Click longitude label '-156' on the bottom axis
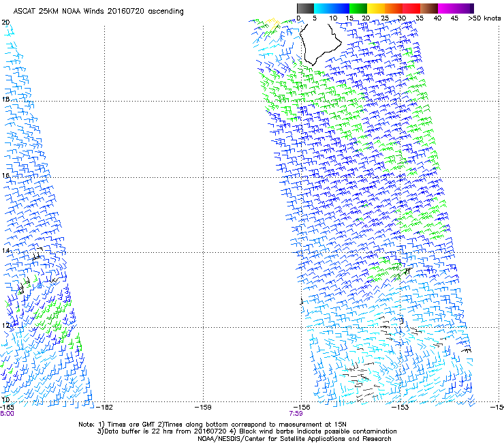Image resolution: width=504 pixels, height=443 pixels. pos(302,408)
